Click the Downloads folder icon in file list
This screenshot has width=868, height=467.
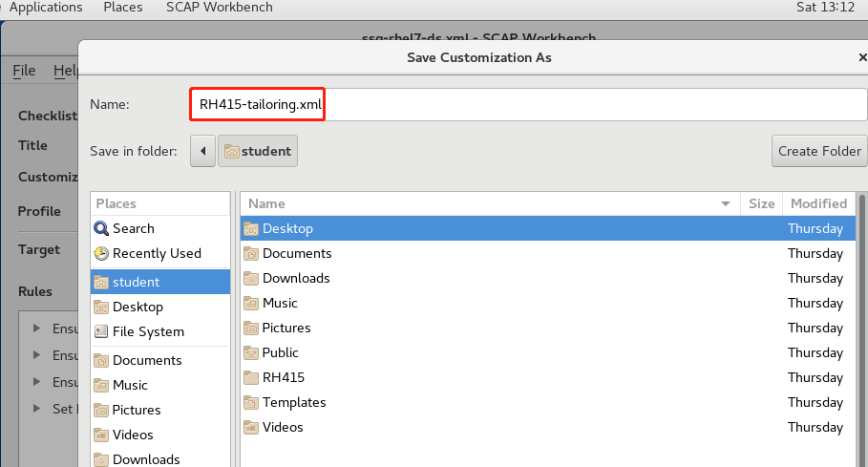[x=251, y=278]
